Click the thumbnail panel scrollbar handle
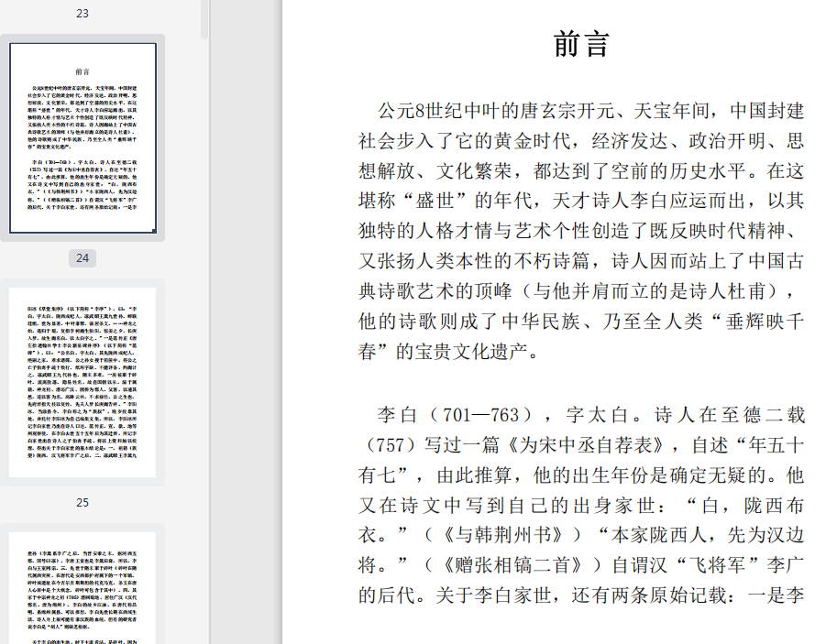Screen dimensions: 826x644 pyautogui.click(x=204, y=19)
